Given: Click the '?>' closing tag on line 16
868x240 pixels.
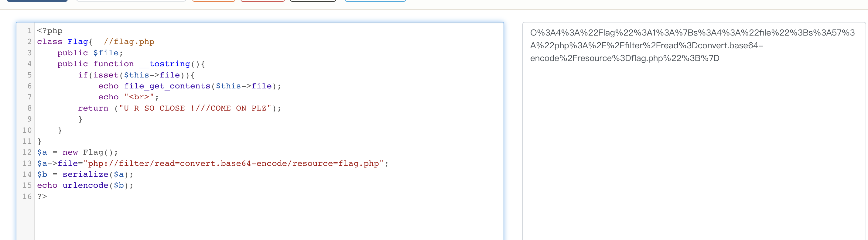Looking at the screenshot, I should tap(42, 197).
